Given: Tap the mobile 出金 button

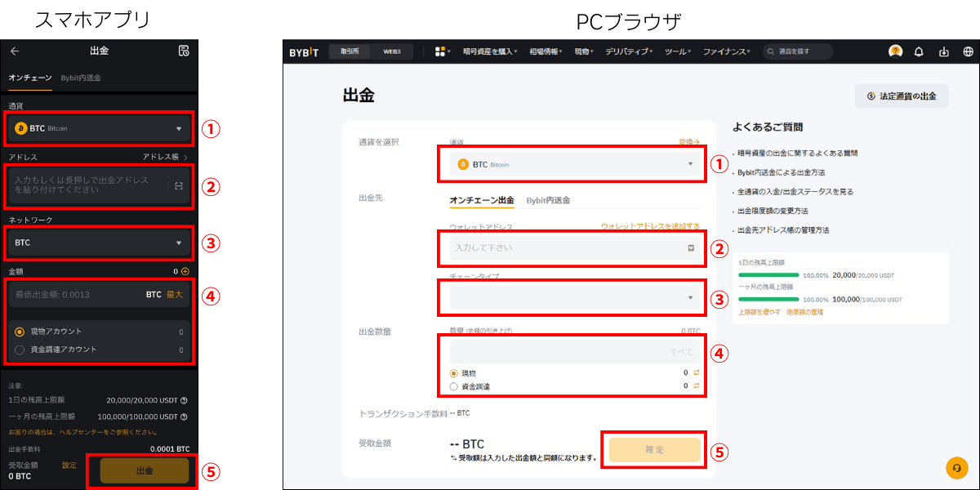Looking at the screenshot, I should tap(145, 471).
